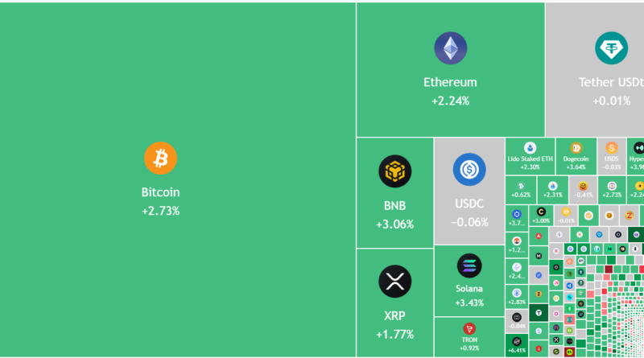
Task: Click the Tether USDt name label
Action: pos(611,82)
